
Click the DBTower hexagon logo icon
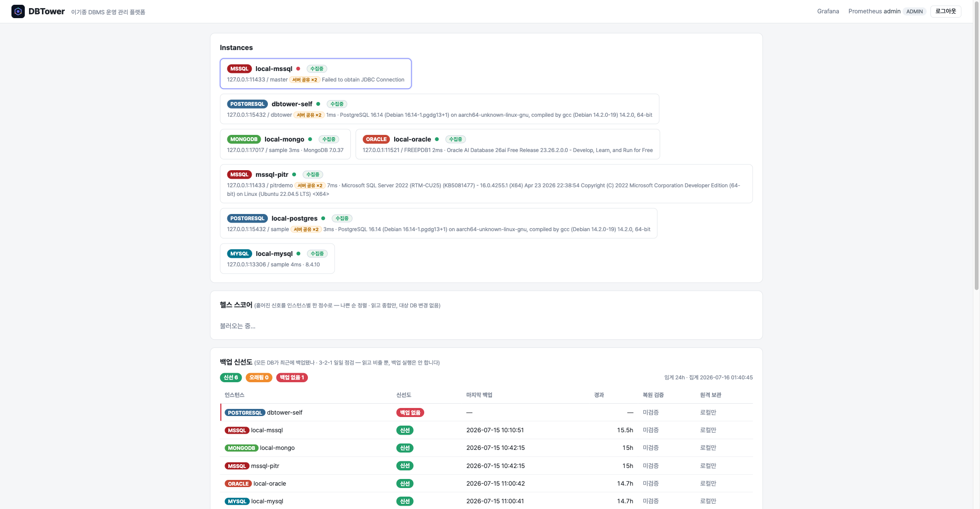(18, 11)
